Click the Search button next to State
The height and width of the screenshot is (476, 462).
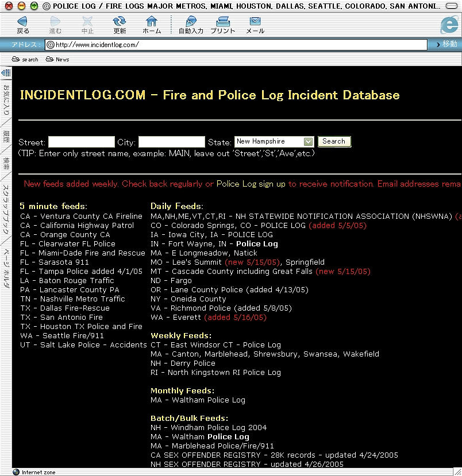click(x=334, y=141)
